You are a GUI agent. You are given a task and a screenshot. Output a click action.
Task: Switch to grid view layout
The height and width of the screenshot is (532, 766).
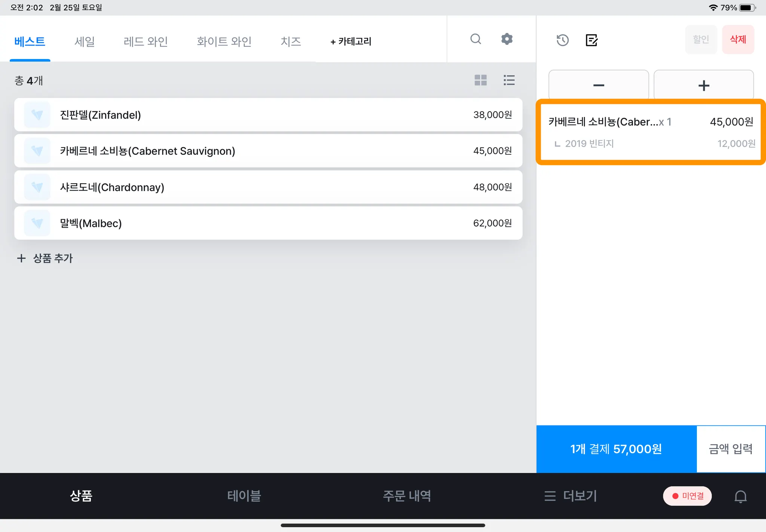tap(481, 80)
